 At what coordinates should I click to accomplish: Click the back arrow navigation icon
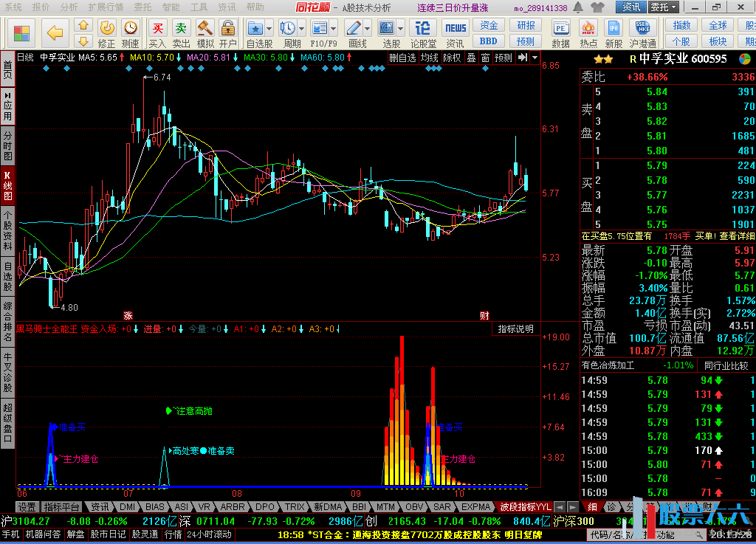click(55, 32)
